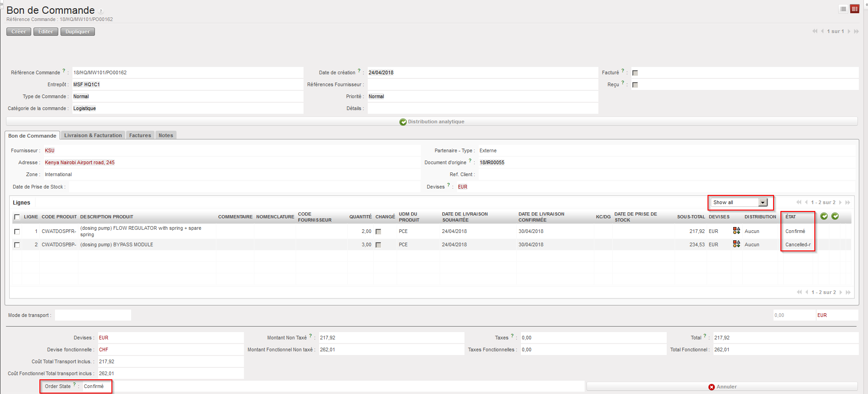Switch to list view icon
The width and height of the screenshot is (868, 394).
pos(843,9)
